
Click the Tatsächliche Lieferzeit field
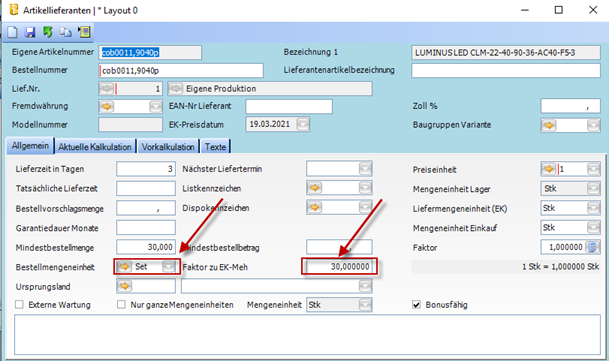click(x=146, y=188)
